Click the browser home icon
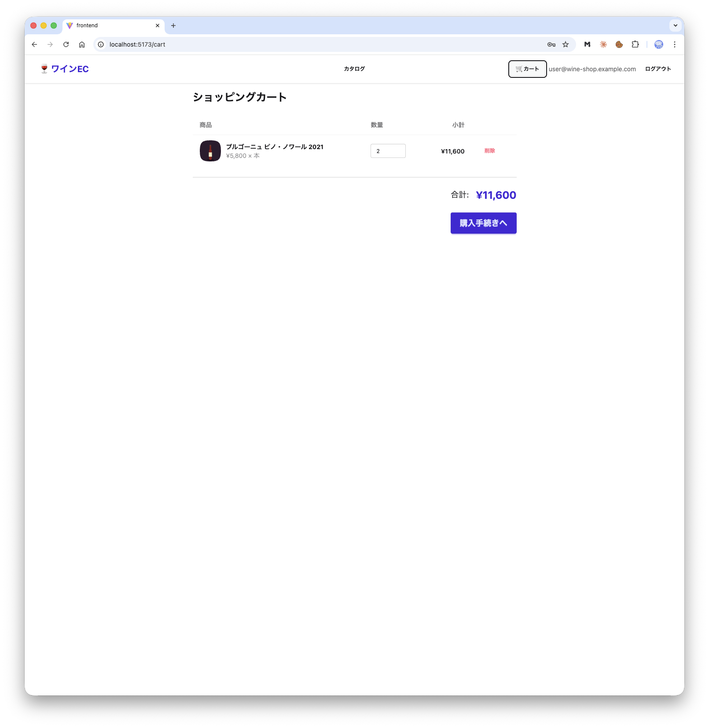Image resolution: width=709 pixels, height=728 pixels. pos(82,44)
